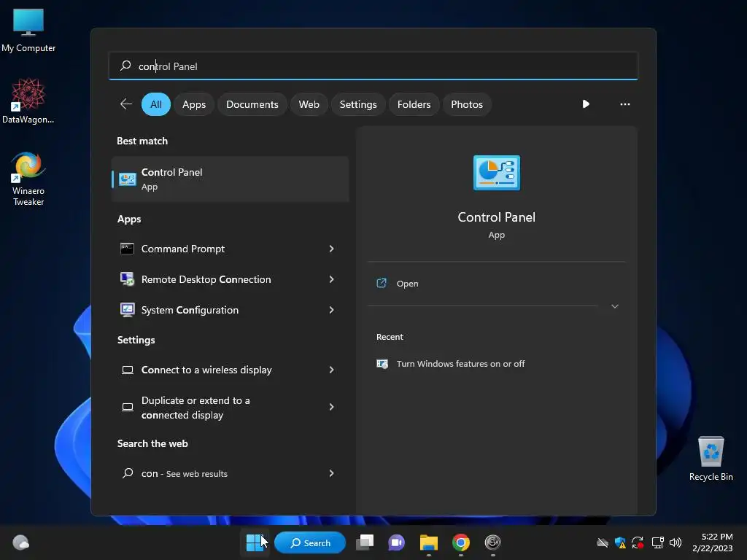Click the taskbar Search button

[x=310, y=542]
